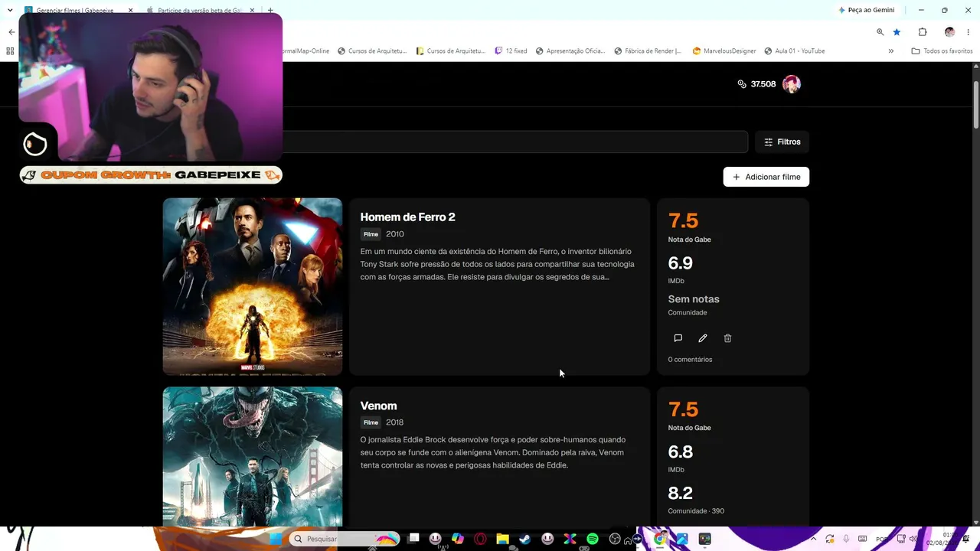Open the Windows Start menu
Image resolution: width=980 pixels, height=551 pixels.
coord(276,539)
